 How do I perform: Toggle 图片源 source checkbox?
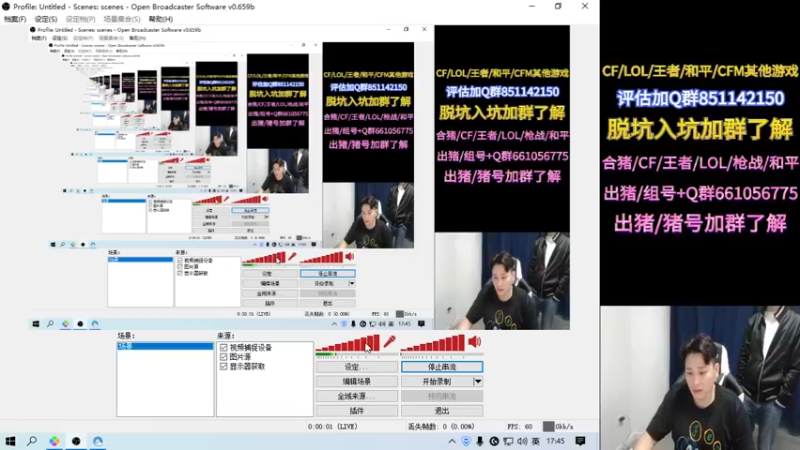click(x=223, y=357)
